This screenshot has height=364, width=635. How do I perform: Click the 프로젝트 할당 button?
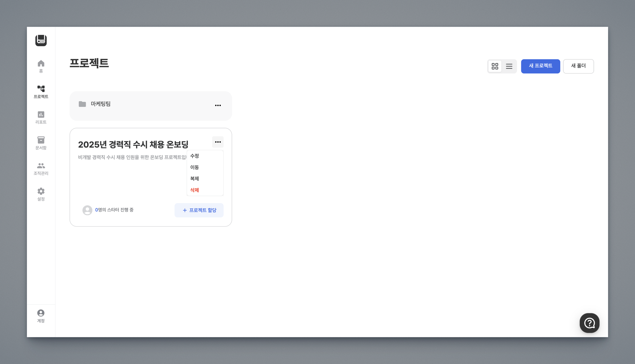point(199,210)
